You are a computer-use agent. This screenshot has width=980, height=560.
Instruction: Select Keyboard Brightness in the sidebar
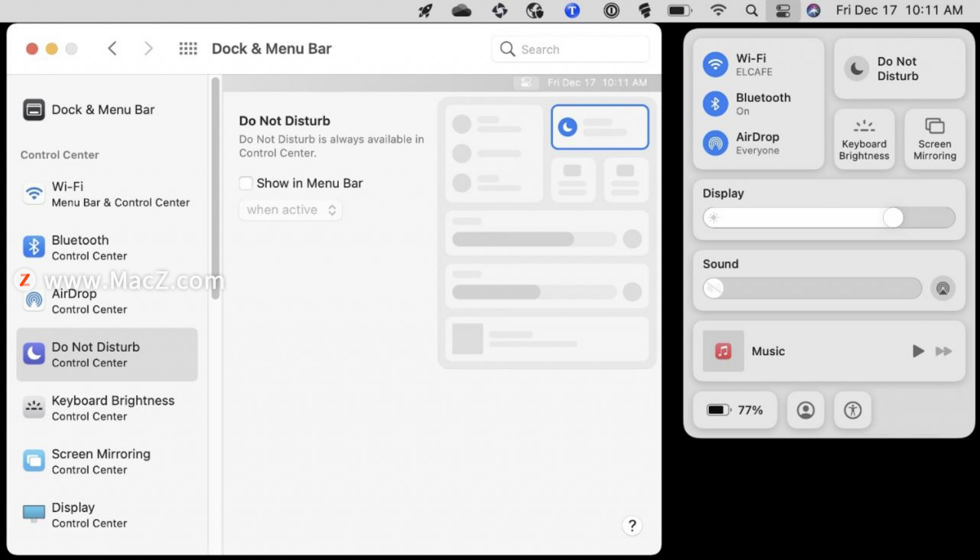tap(107, 408)
